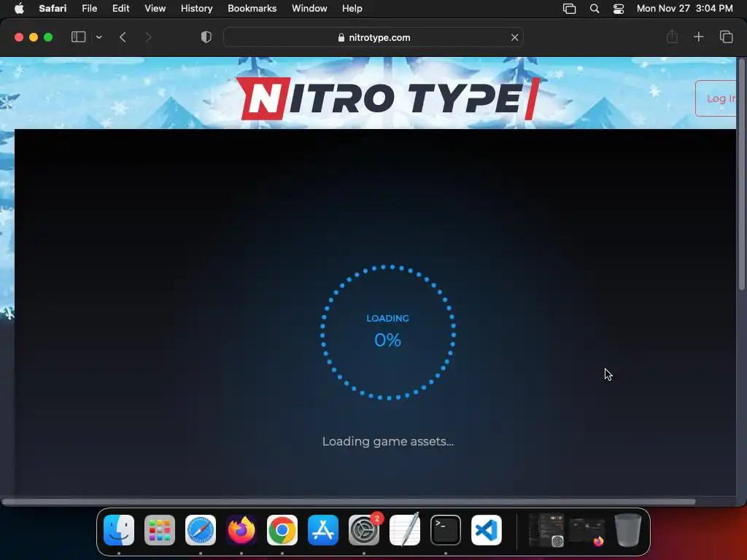The image size is (747, 560).
Task: Open the Window menu
Action: pos(309,9)
